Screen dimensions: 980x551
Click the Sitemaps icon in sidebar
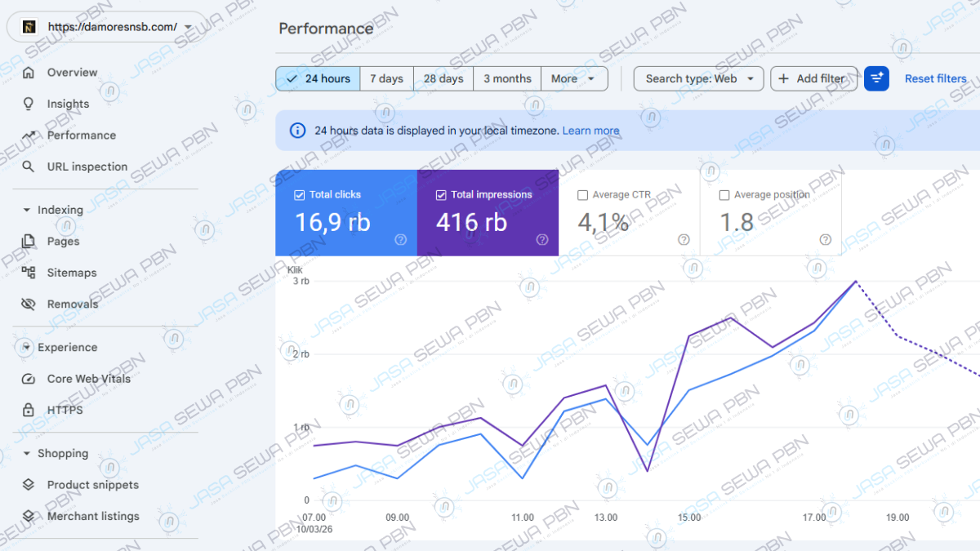29,273
